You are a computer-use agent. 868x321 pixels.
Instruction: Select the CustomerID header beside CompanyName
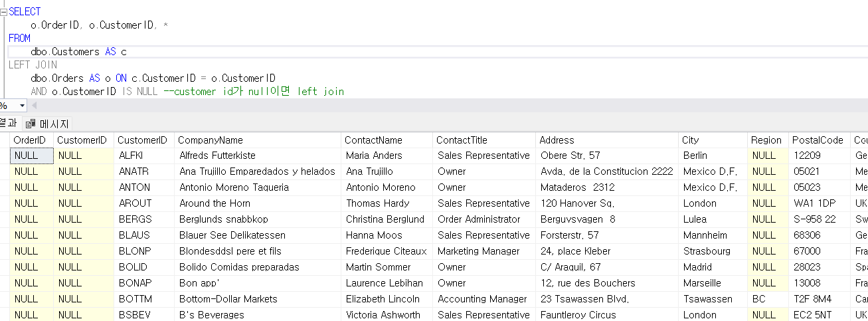pos(143,140)
